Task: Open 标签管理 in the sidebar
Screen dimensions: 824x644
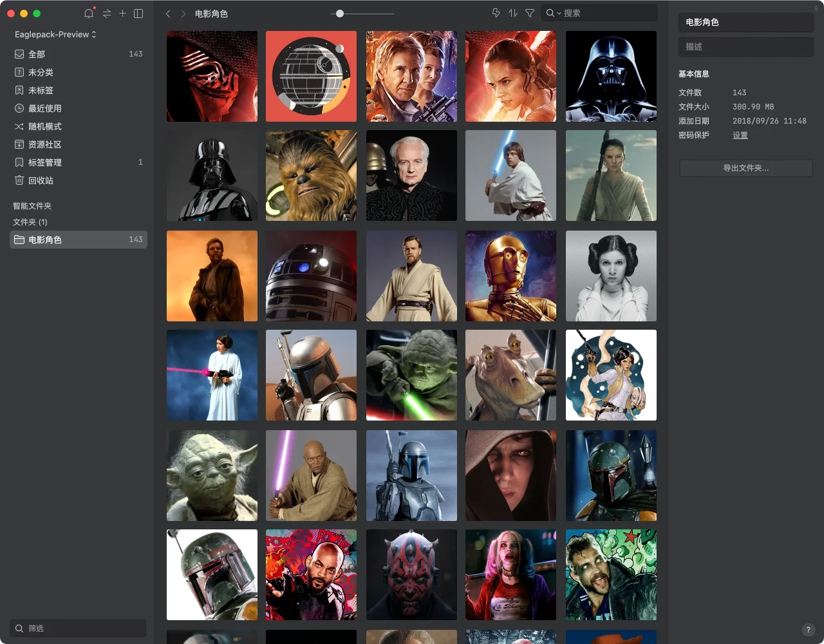Action: [x=79, y=162]
